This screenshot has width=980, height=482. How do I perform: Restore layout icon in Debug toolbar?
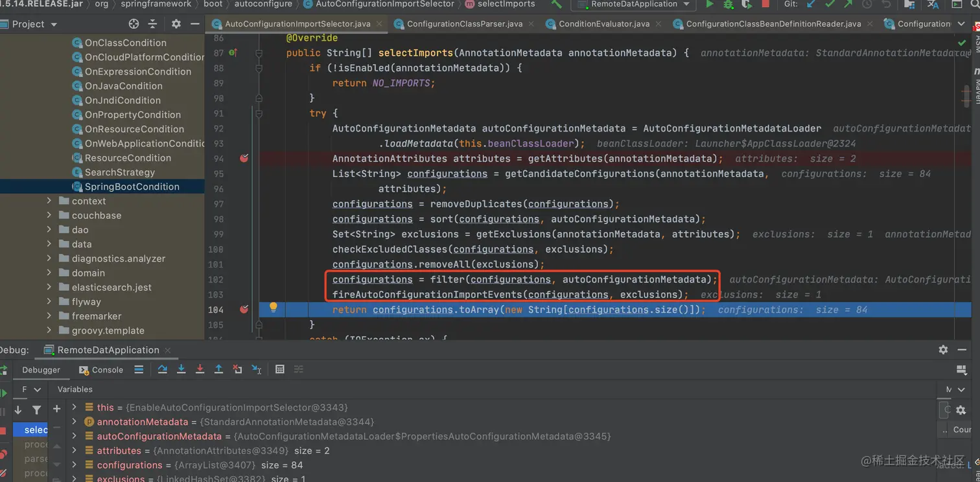961,369
